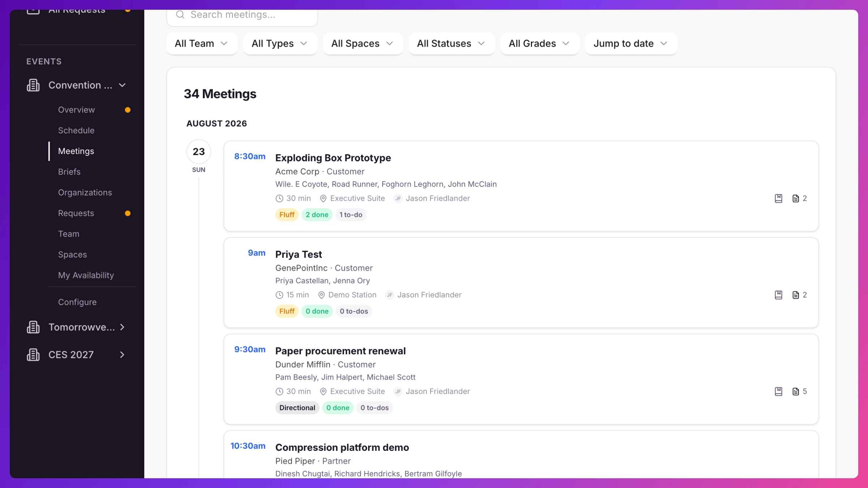Click JF avatar on Exploding Box Prototype
Screen dimensions: 868x488
click(398, 198)
